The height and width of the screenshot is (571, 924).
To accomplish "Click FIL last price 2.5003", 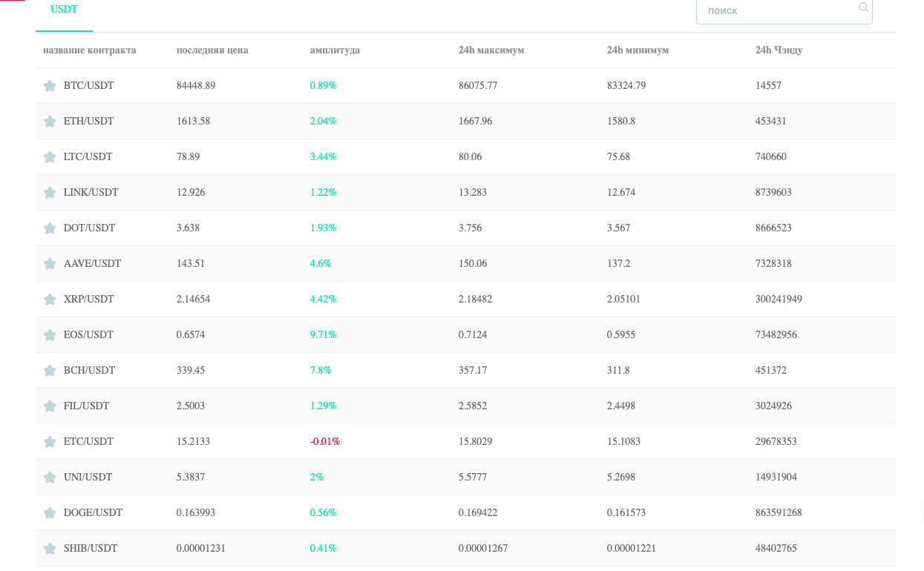I will [191, 406].
